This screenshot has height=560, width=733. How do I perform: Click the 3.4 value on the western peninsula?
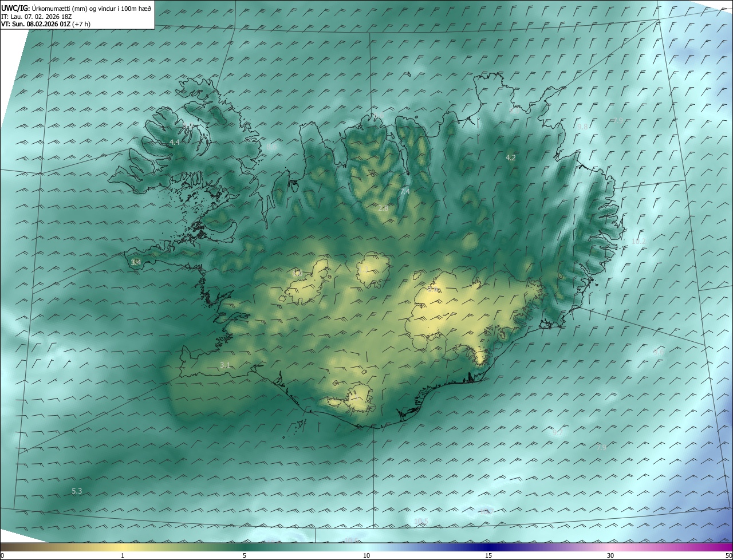pos(136,262)
